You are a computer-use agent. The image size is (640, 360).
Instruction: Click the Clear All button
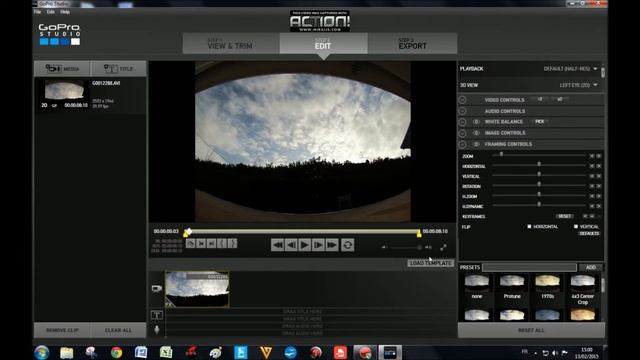point(118,330)
